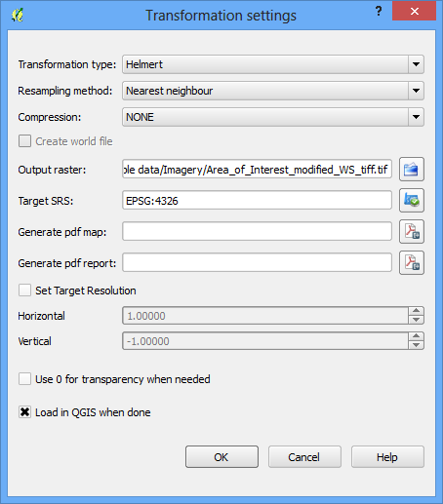Open the output raster file browser
443x504 pixels.
[412, 169]
